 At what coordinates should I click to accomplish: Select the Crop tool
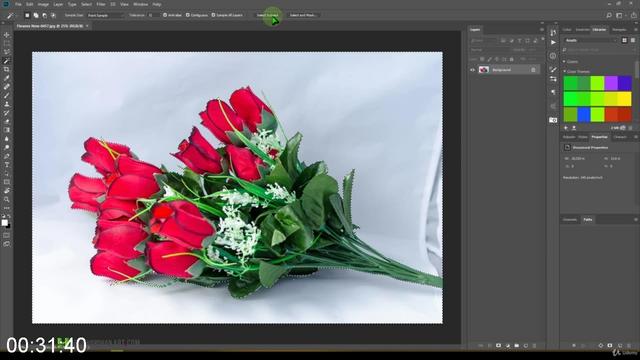coord(7,69)
